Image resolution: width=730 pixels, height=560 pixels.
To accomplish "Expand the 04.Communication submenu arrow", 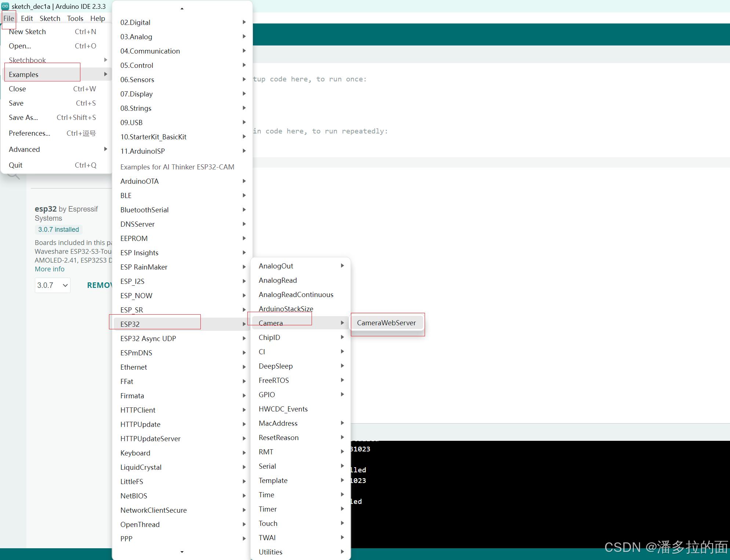I will tap(244, 51).
